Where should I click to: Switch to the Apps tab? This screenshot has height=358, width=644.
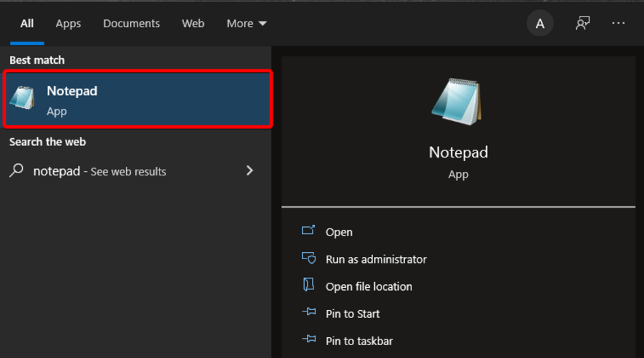pos(68,24)
